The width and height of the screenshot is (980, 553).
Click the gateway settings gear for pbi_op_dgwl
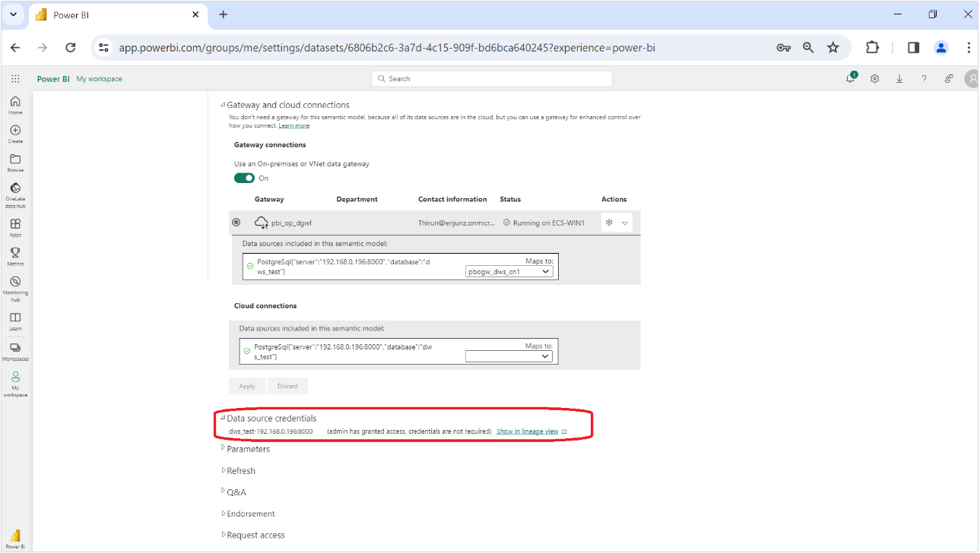[609, 223]
